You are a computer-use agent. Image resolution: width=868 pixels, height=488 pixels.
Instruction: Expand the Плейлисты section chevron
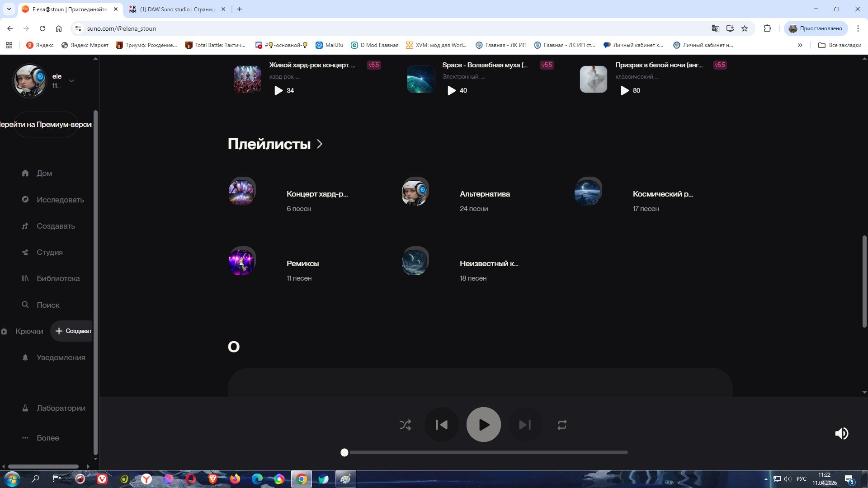(320, 144)
